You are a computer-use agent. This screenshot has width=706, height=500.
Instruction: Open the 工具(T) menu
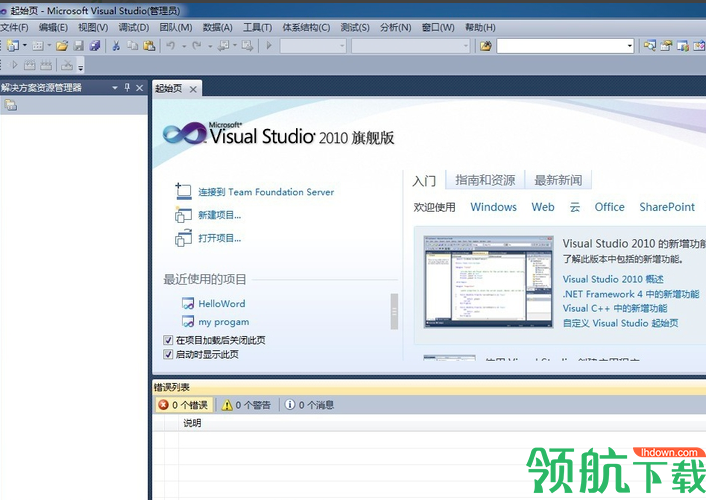(x=258, y=27)
